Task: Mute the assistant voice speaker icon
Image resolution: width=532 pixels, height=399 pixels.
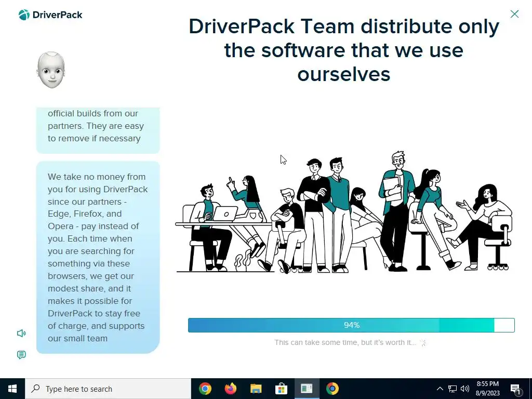Action: (x=21, y=333)
